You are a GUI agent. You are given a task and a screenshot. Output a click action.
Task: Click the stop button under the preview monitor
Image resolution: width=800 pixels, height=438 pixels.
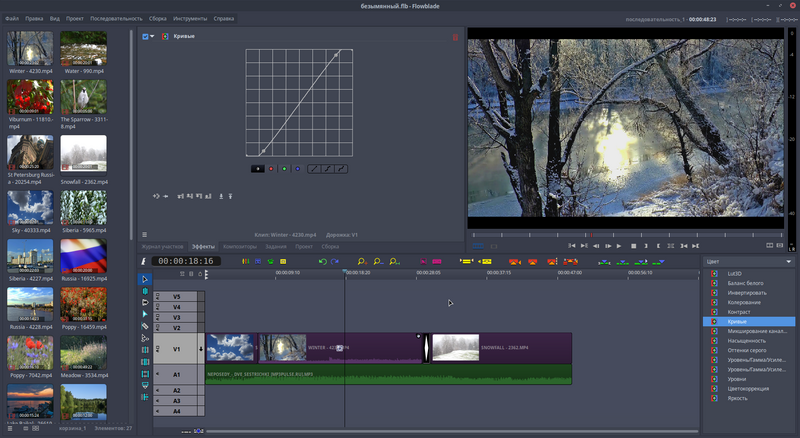pos(633,245)
